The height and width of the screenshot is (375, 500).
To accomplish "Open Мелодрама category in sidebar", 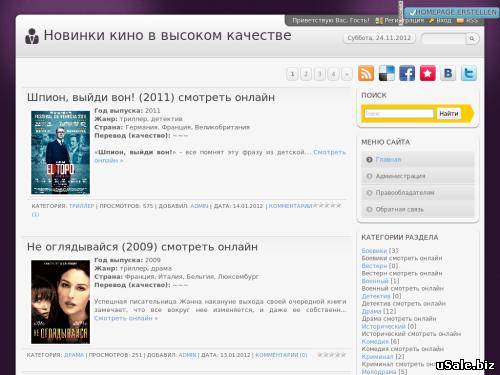I will point(379,372).
